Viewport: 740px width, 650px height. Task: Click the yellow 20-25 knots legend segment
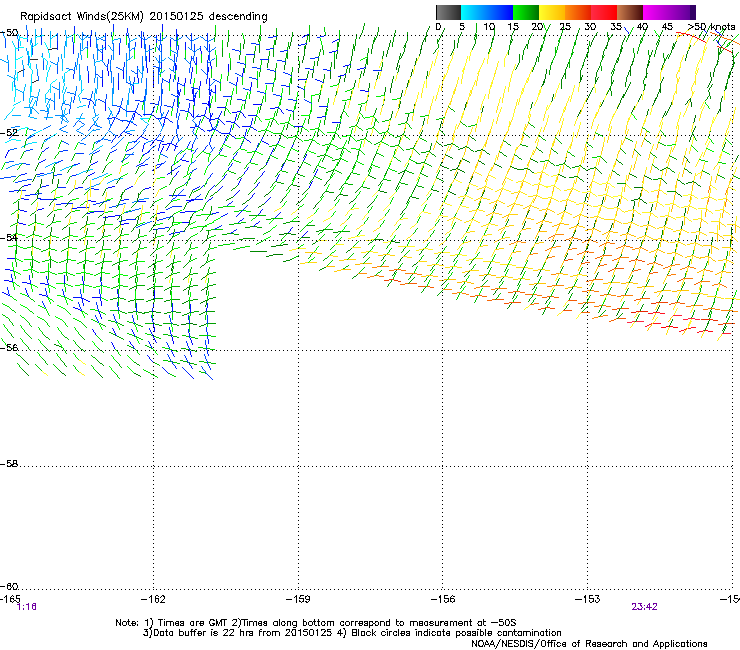pos(552,12)
